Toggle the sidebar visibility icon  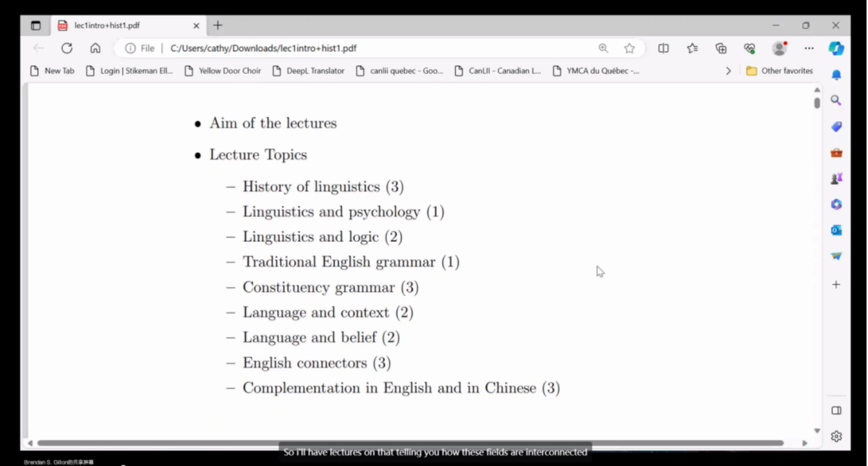pyautogui.click(x=836, y=411)
